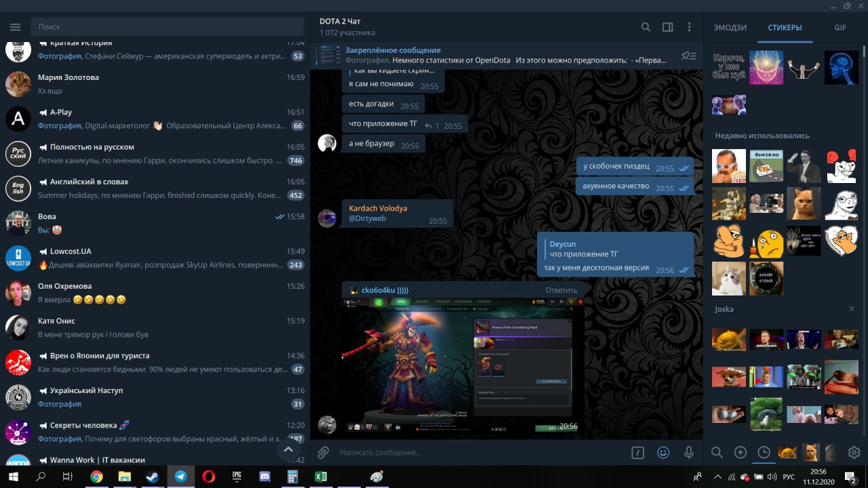Image resolution: width=868 pixels, height=488 pixels.
Task: Open the pinned messages list icon
Action: pyautogui.click(x=688, y=56)
